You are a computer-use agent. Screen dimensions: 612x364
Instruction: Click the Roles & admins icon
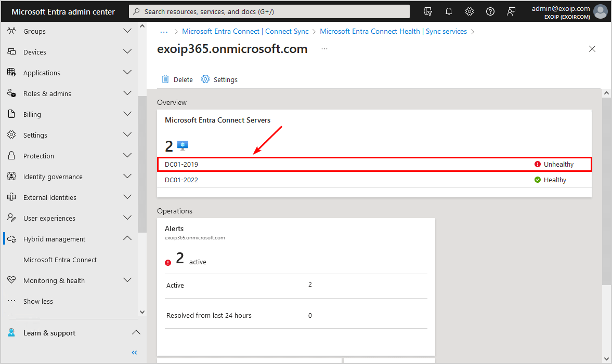tap(11, 93)
